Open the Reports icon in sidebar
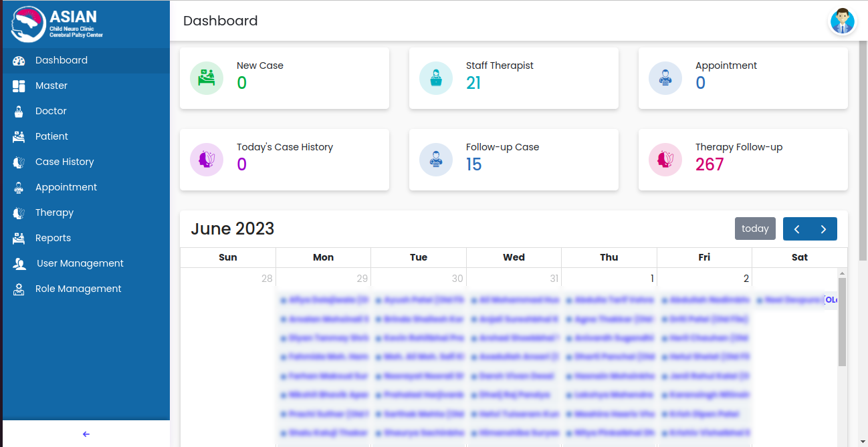This screenshot has height=447, width=868. click(x=17, y=238)
